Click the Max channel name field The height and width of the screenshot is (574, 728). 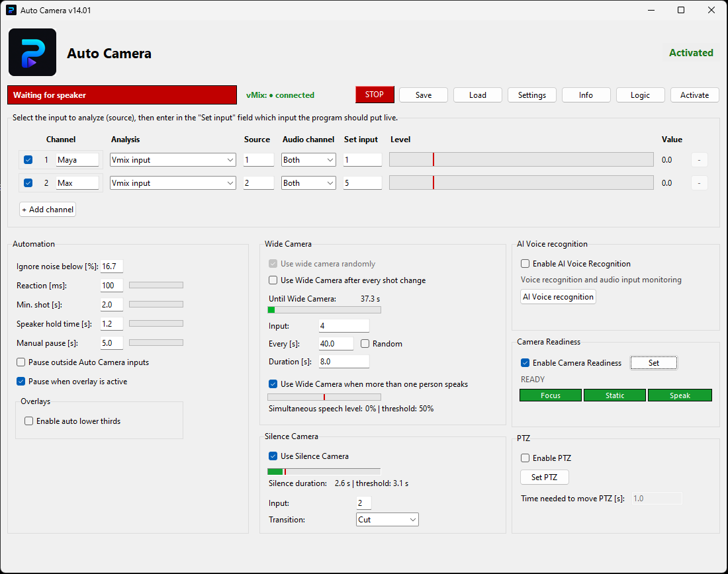pyautogui.click(x=77, y=183)
